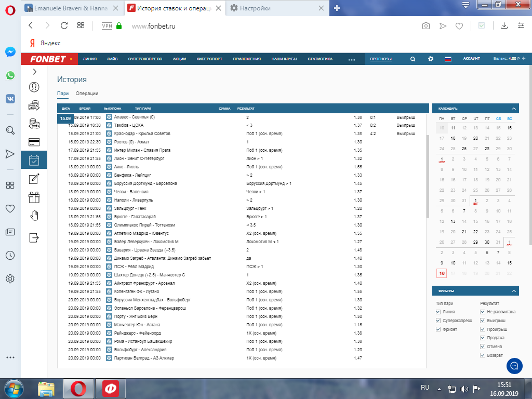The width and height of the screenshot is (532, 399).
Task: Click the bank card icon in sidebar
Action: tap(34, 142)
